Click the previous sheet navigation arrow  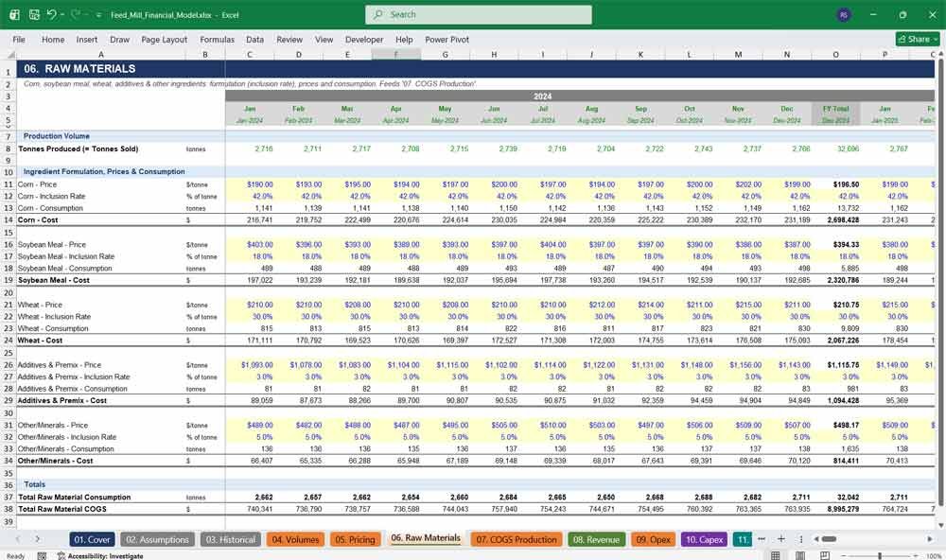tap(17, 539)
